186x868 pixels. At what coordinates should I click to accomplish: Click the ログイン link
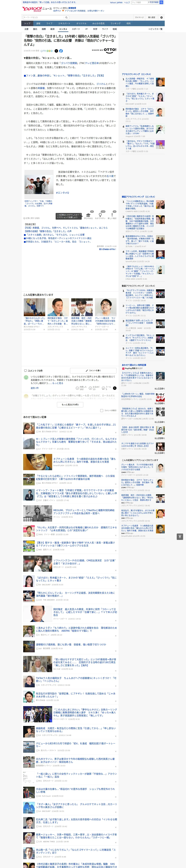tap(57, 11)
